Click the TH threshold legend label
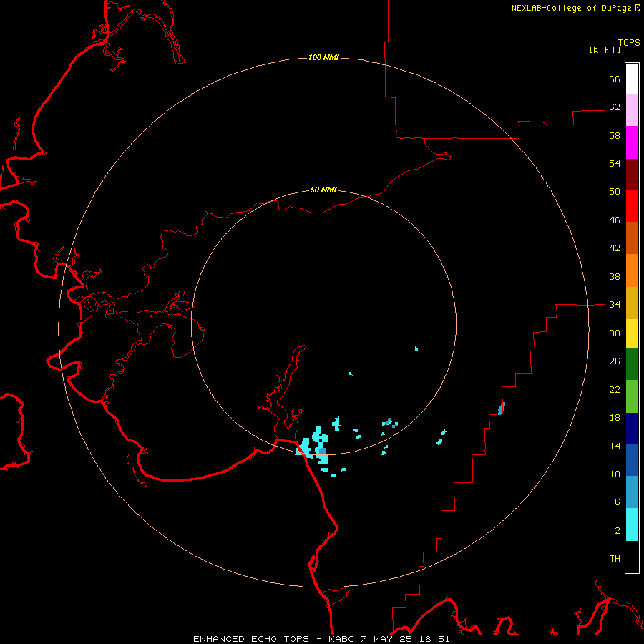644x644 pixels. [x=615, y=558]
